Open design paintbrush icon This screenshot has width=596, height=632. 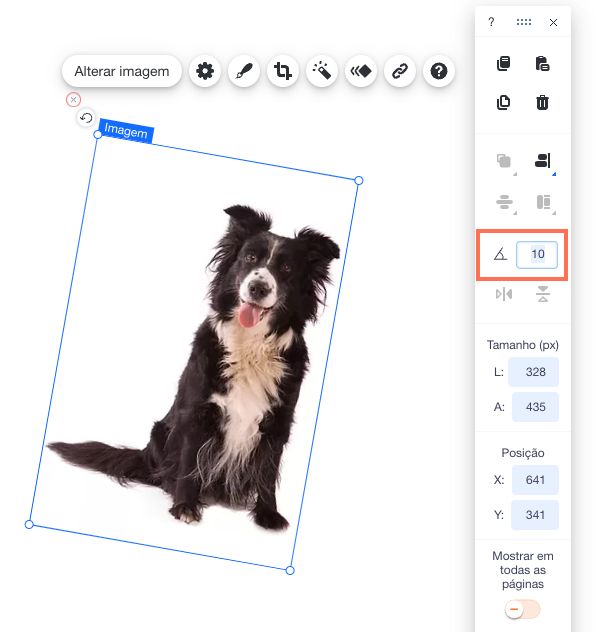point(244,71)
